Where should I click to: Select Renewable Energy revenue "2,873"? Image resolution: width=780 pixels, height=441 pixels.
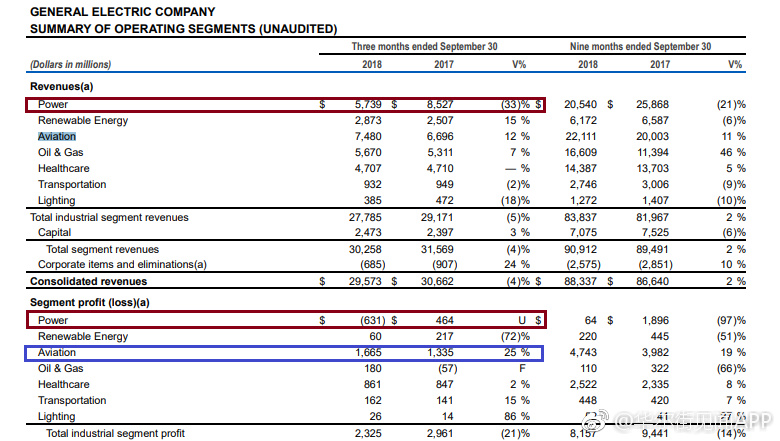368,120
